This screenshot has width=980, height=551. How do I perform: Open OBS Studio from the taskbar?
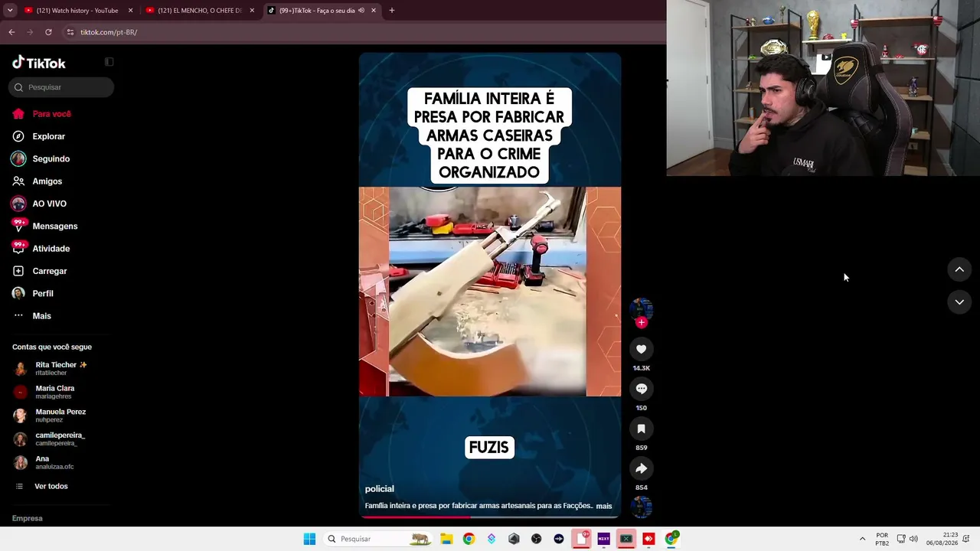(536, 539)
